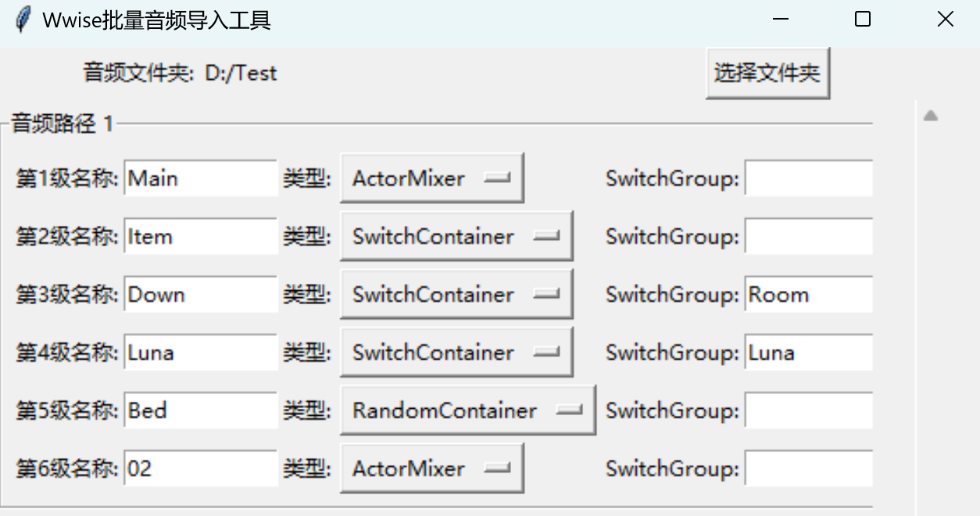Click the Python feather icon in title bar
980x516 pixels.
pyautogui.click(x=23, y=19)
